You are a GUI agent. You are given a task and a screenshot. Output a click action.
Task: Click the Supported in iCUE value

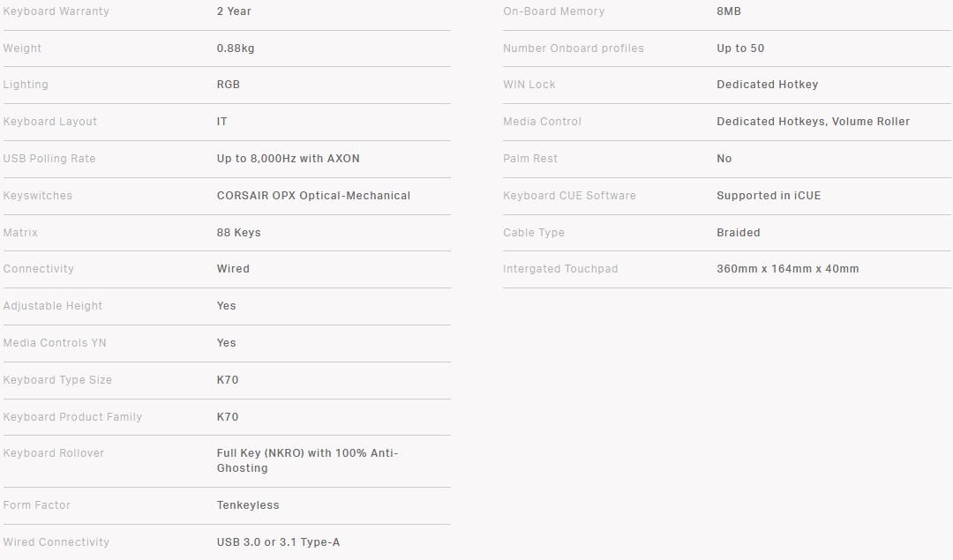pyautogui.click(x=769, y=196)
